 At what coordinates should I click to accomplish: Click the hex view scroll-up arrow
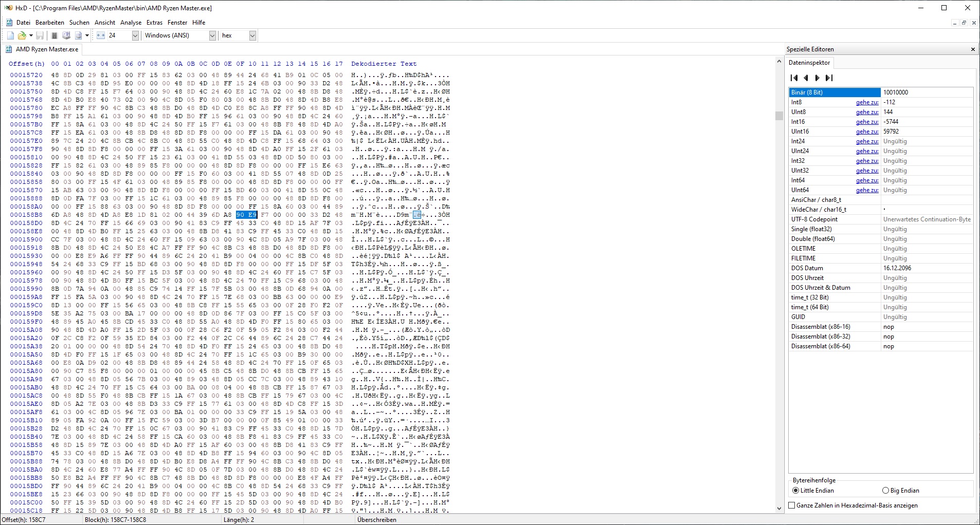[779, 62]
